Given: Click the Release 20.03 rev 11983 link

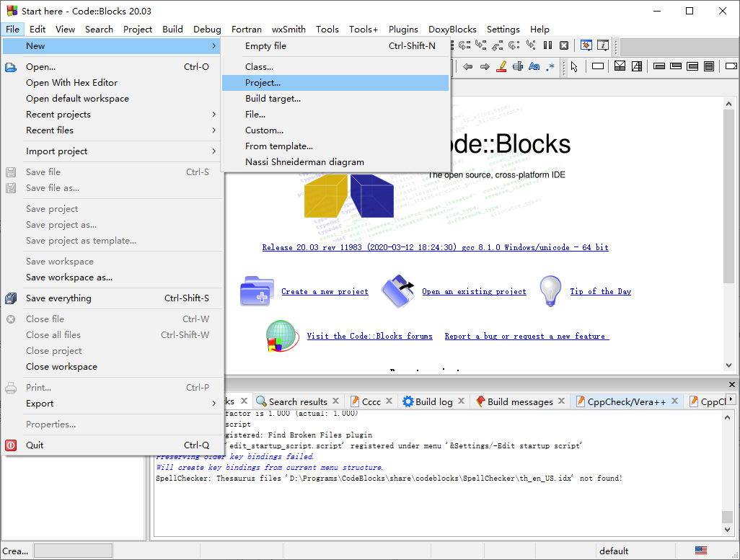Looking at the screenshot, I should (x=435, y=247).
